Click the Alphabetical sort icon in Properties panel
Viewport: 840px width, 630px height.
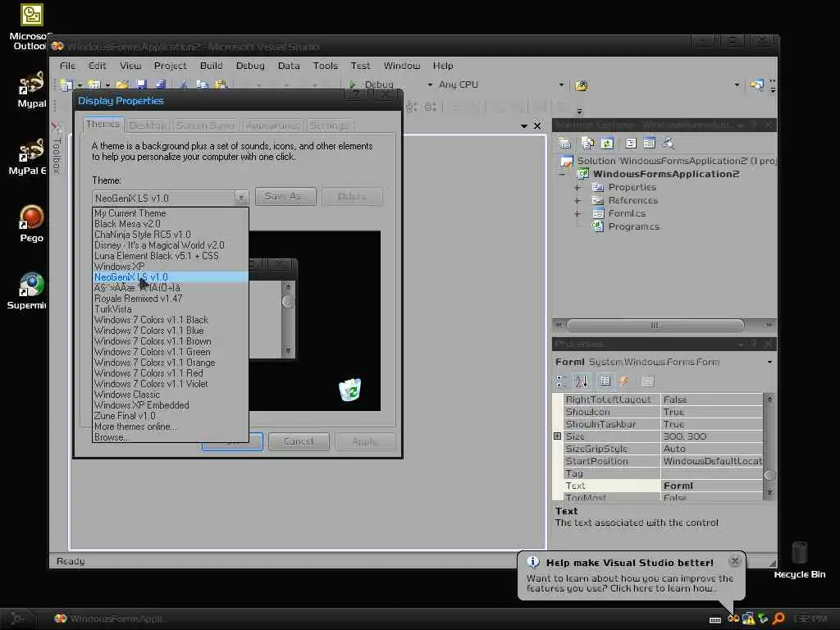tap(582, 381)
